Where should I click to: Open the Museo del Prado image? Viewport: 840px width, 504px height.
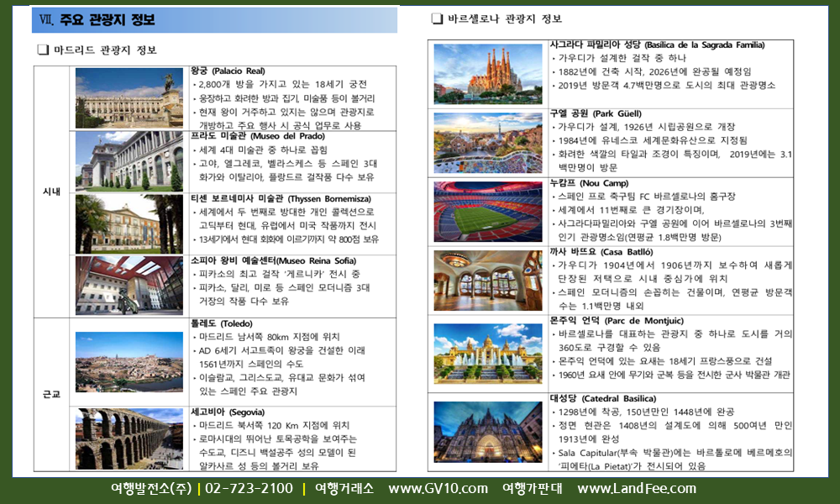(129, 161)
